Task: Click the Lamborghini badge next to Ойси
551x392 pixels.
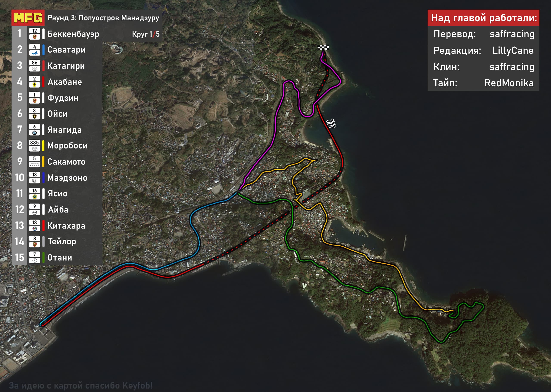Action: tap(34, 117)
